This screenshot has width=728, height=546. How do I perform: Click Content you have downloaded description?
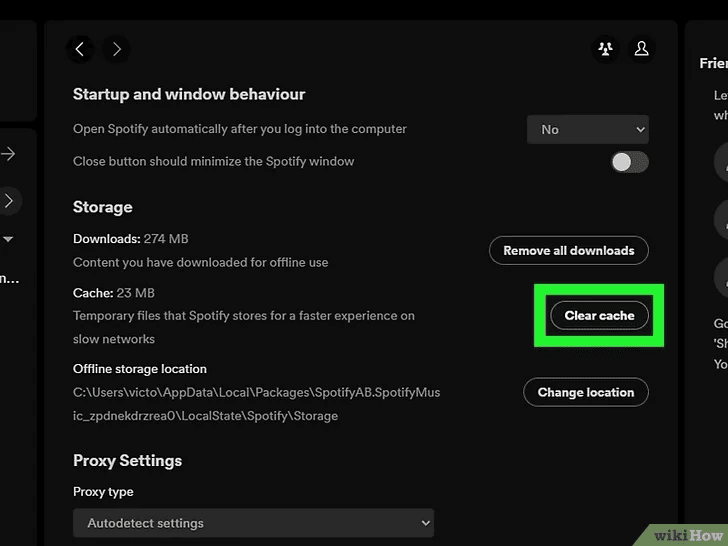(x=201, y=263)
